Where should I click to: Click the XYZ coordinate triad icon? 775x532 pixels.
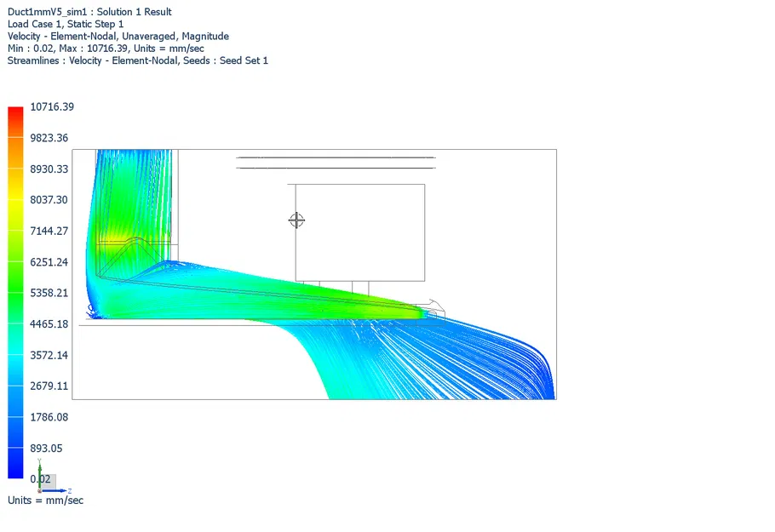tap(52, 478)
